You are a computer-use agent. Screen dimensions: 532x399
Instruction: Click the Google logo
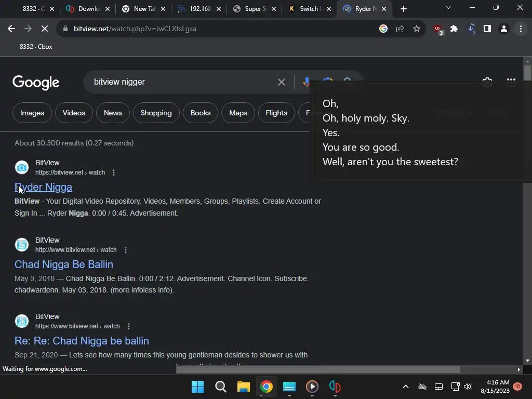pos(36,83)
